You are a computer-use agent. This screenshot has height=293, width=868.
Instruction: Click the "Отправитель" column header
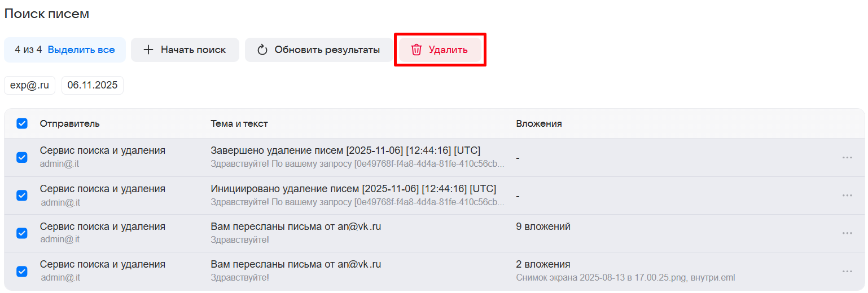[69, 123]
